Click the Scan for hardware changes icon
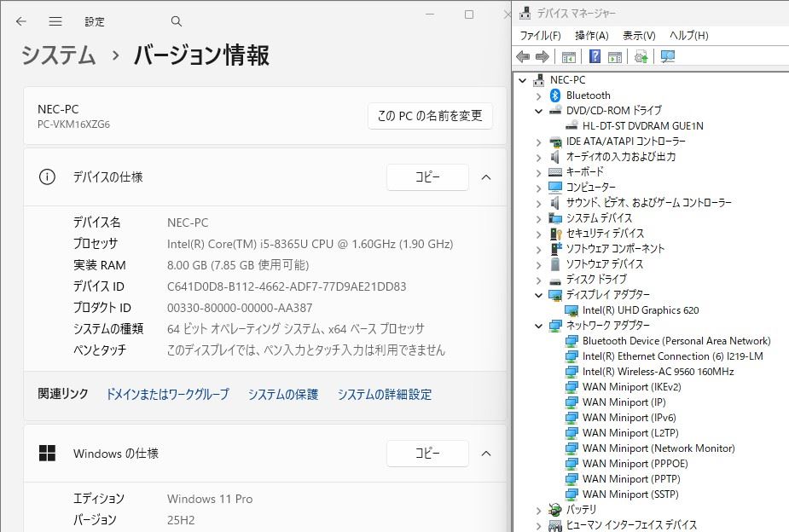The image size is (789, 532). click(668, 57)
